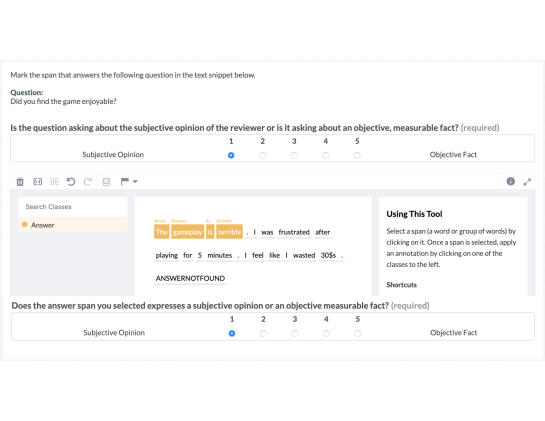Select the Answer class in the sidebar
The width and height of the screenshot is (545, 421).
[72, 225]
